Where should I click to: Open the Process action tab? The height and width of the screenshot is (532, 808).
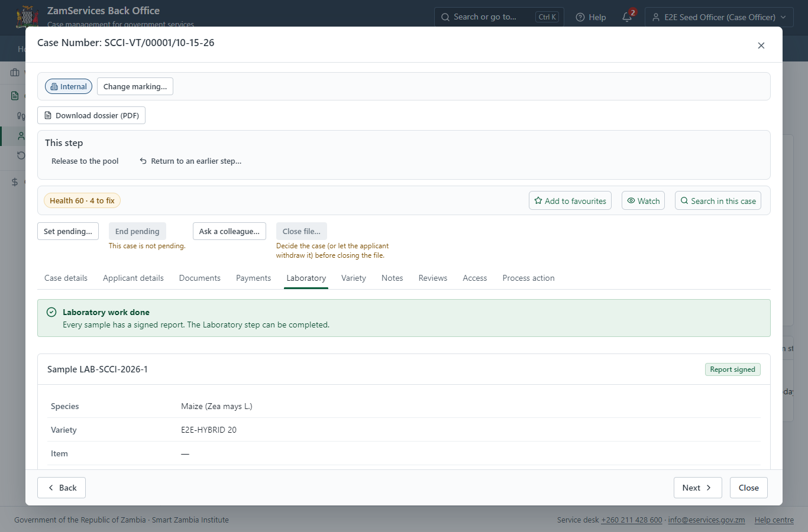[x=528, y=278]
